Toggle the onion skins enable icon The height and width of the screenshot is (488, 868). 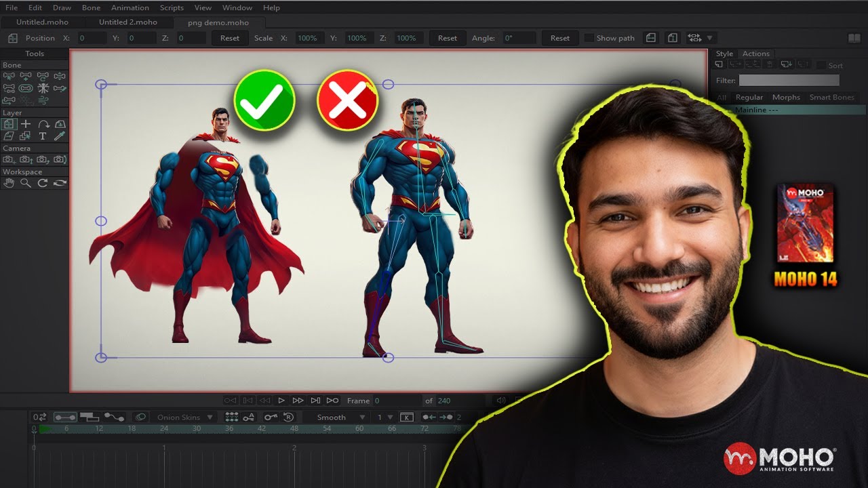[140, 418]
